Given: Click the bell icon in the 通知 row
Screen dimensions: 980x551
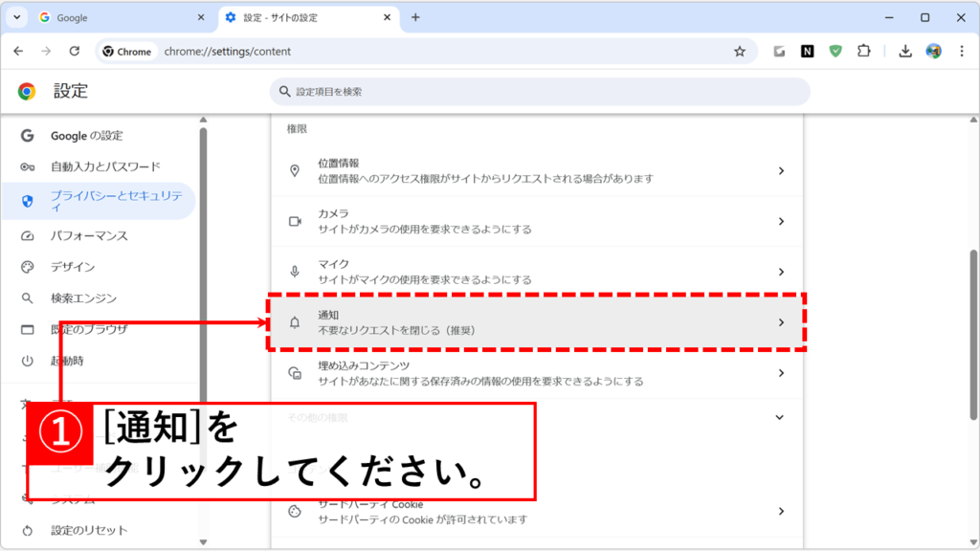Looking at the screenshot, I should [x=295, y=322].
